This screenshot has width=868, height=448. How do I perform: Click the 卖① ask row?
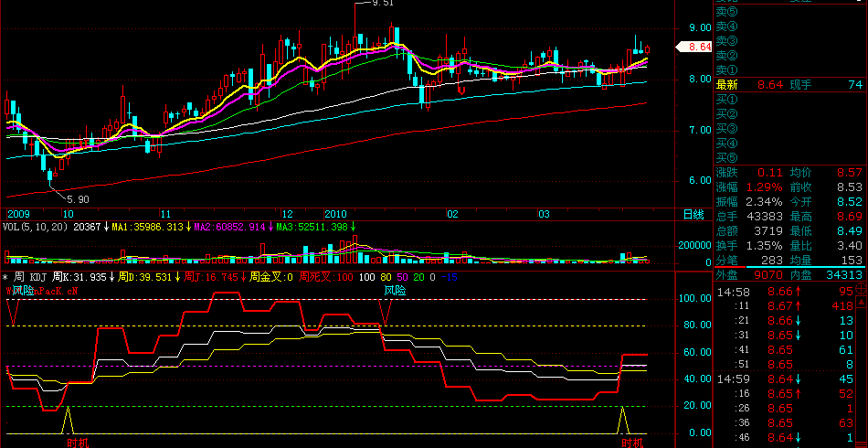pyautogui.click(x=788, y=70)
